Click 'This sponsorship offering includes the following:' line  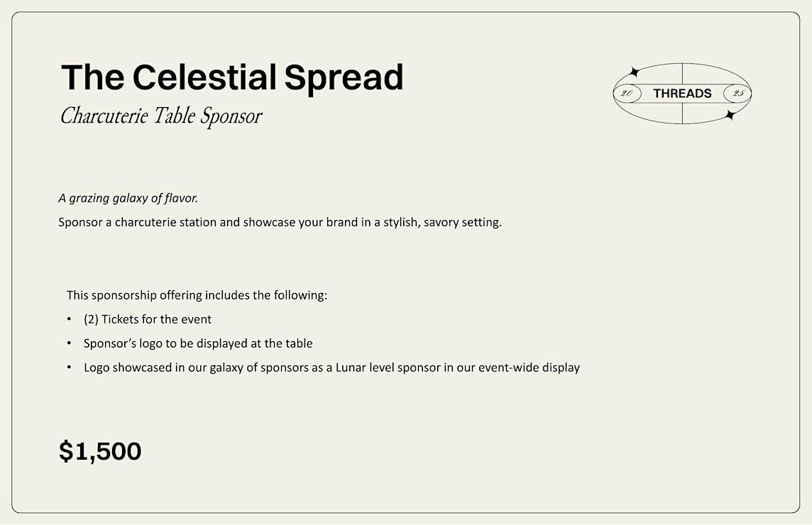[197, 295]
